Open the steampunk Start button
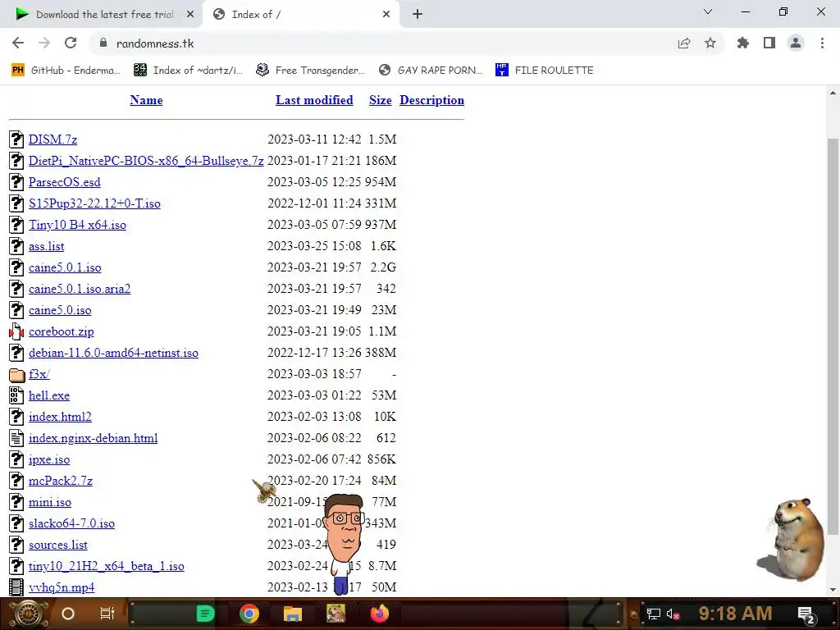The height and width of the screenshot is (630, 840). (x=29, y=614)
